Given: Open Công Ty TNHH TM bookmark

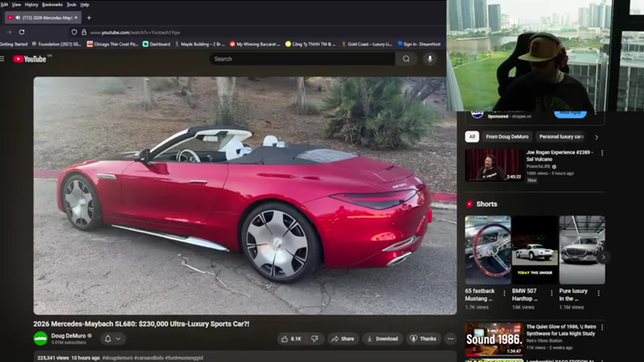Looking at the screenshot, I should (310, 44).
